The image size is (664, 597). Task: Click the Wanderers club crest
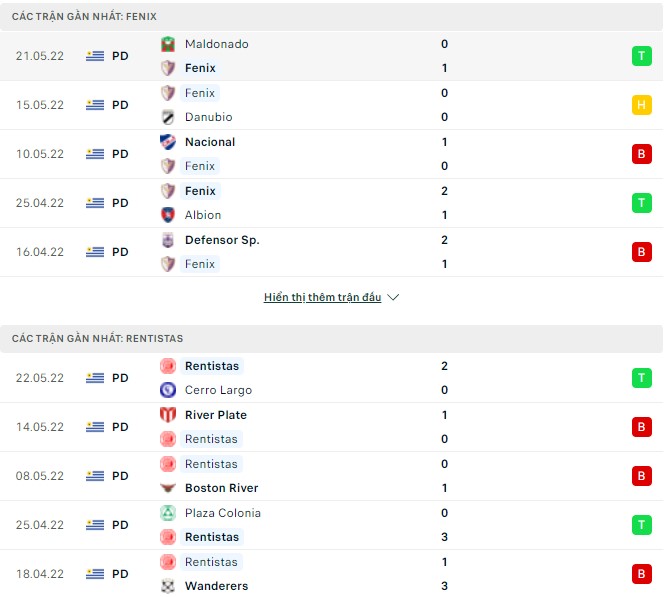[168, 586]
